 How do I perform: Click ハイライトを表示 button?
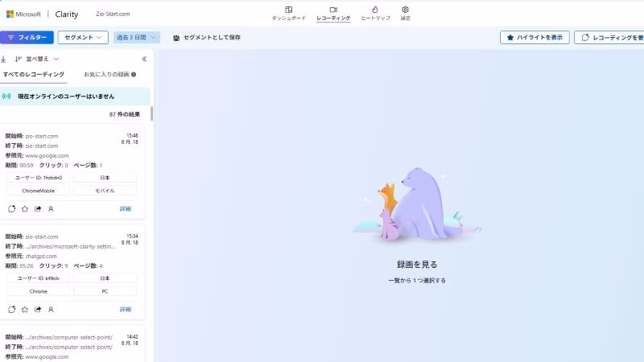tap(535, 37)
